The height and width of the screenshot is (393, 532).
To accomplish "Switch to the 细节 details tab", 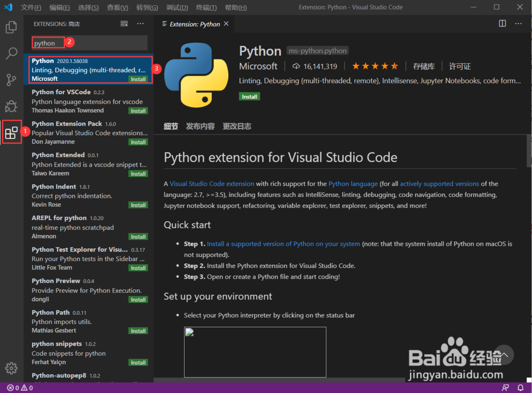I will (171, 127).
